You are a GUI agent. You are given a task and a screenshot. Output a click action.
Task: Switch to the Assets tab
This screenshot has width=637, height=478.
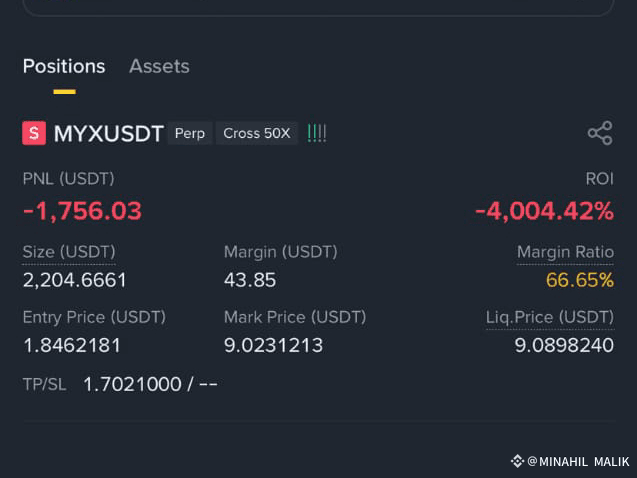point(159,66)
